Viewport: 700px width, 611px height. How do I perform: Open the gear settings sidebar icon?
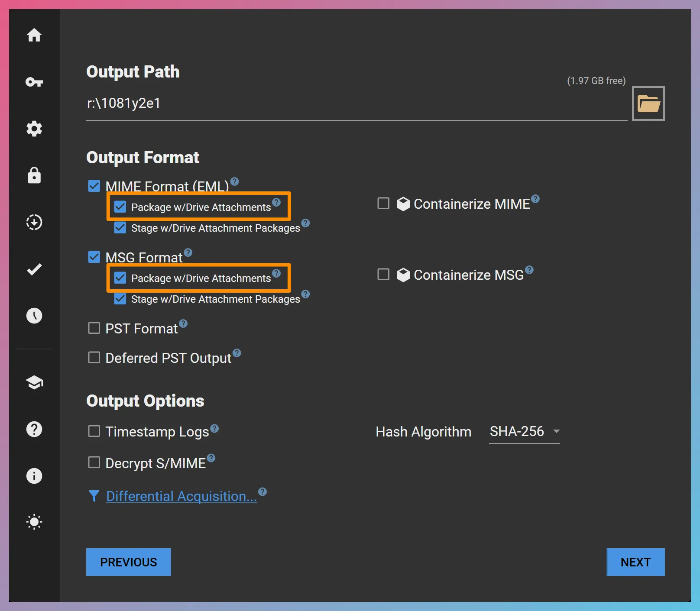click(34, 129)
